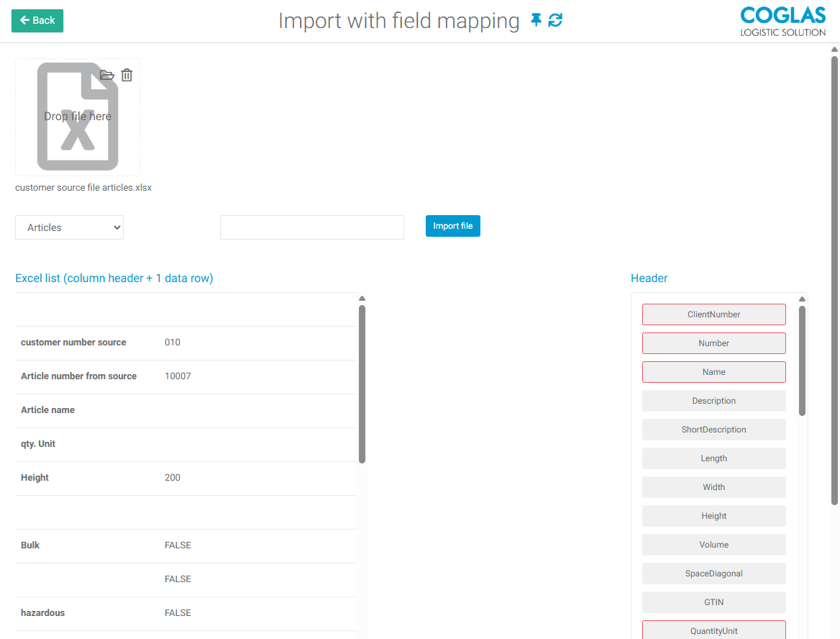This screenshot has width=840, height=639.
Task: Click the Header list scrollbar thumb
Action: pyautogui.click(x=802, y=360)
